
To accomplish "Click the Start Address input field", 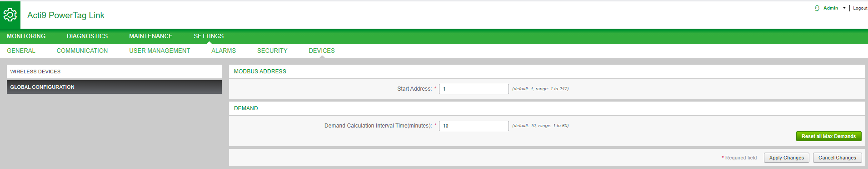I will click(474, 89).
